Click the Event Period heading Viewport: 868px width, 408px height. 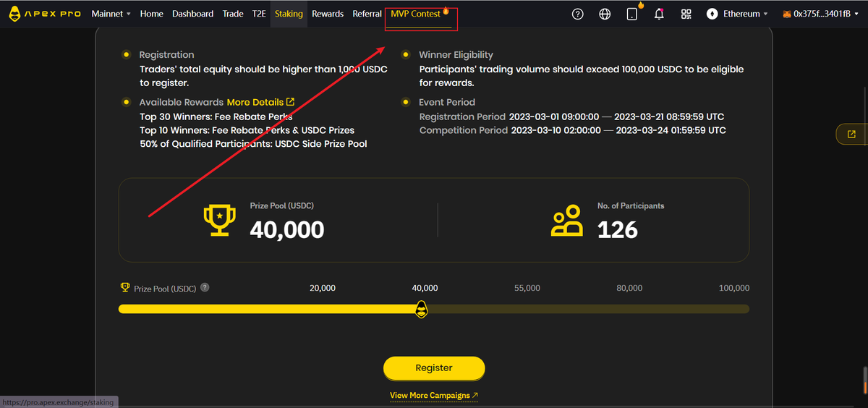[x=447, y=102]
